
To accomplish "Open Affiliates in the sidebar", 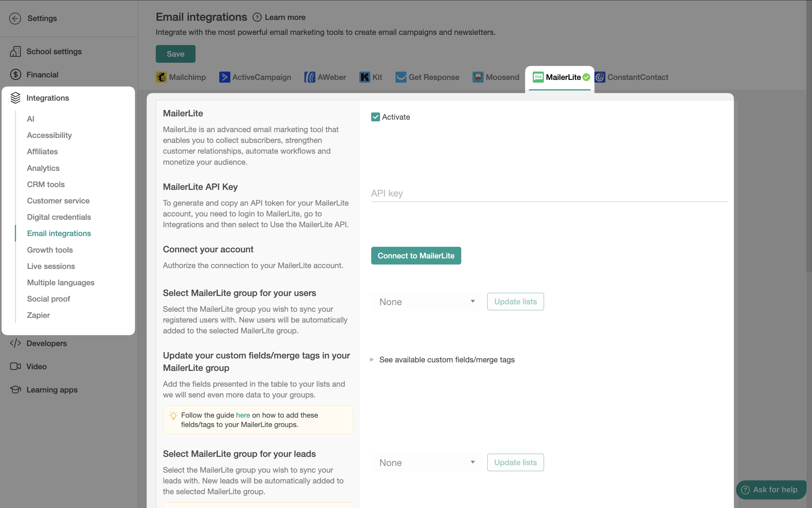I will click(42, 151).
